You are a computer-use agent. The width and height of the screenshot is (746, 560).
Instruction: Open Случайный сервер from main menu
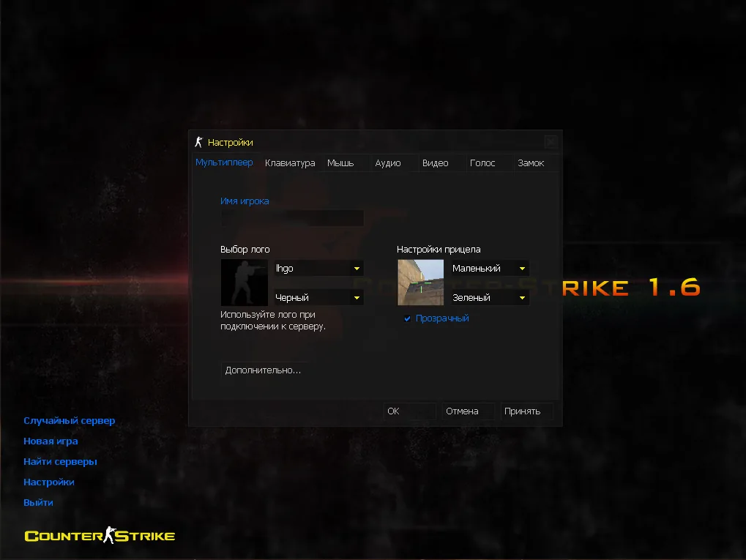pos(70,421)
